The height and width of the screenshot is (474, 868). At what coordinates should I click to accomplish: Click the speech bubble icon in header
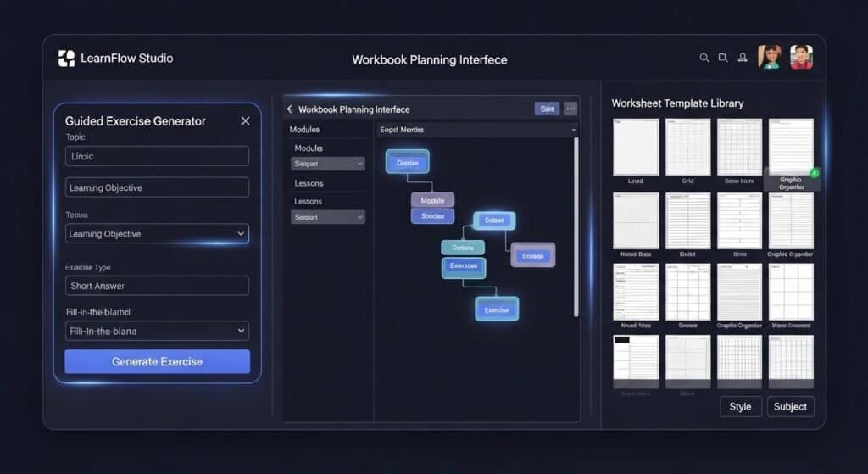(723, 58)
